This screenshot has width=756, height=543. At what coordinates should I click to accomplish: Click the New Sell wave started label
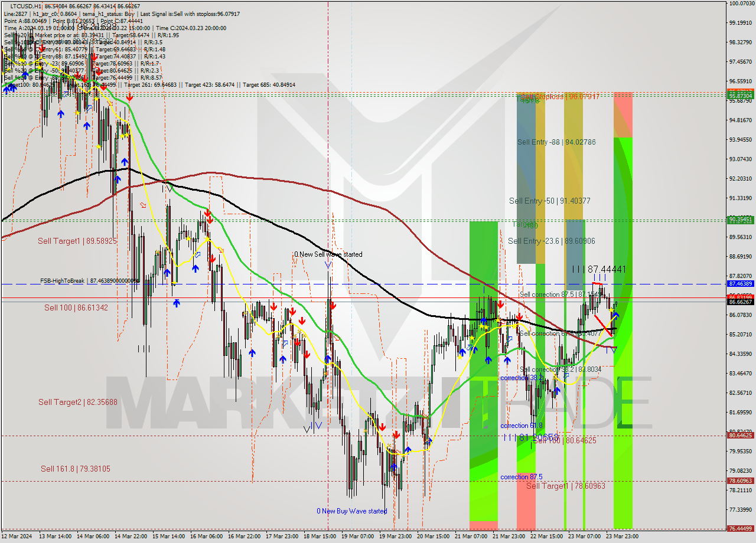329,254
